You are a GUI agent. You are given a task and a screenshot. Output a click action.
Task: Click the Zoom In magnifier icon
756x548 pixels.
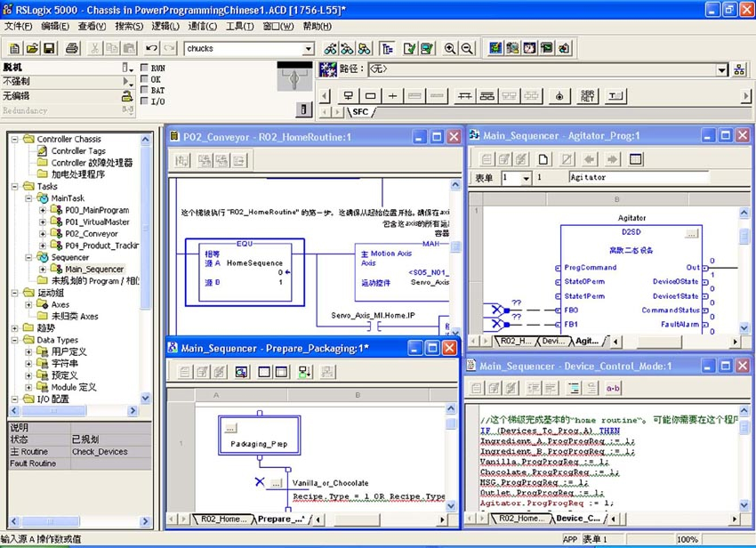click(450, 48)
